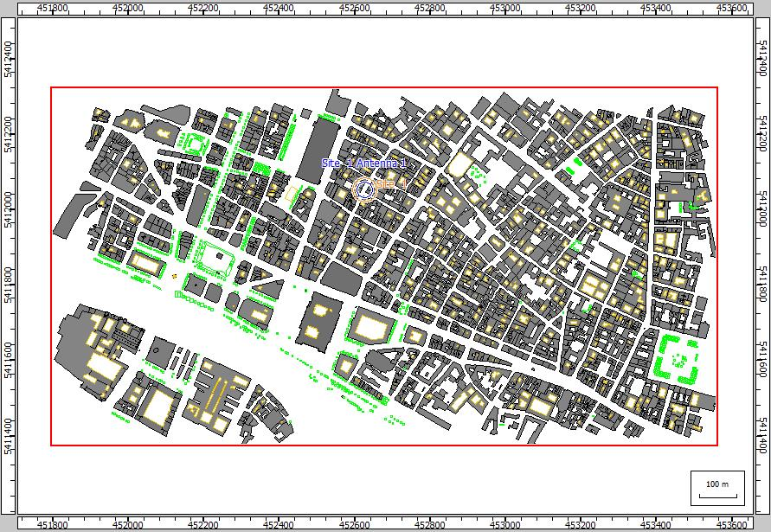Click the green square ring of trees

[677, 356]
